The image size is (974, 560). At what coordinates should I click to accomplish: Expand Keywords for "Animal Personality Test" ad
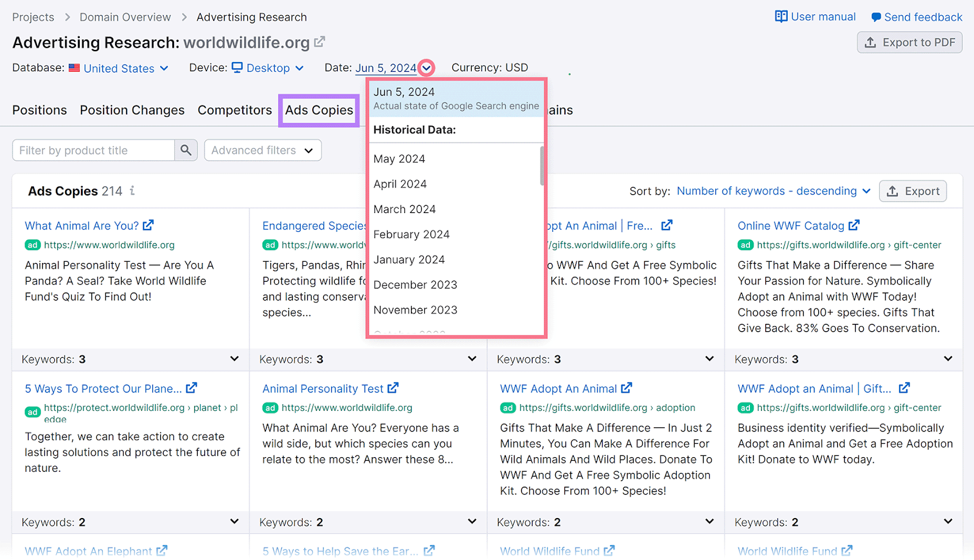tap(472, 522)
